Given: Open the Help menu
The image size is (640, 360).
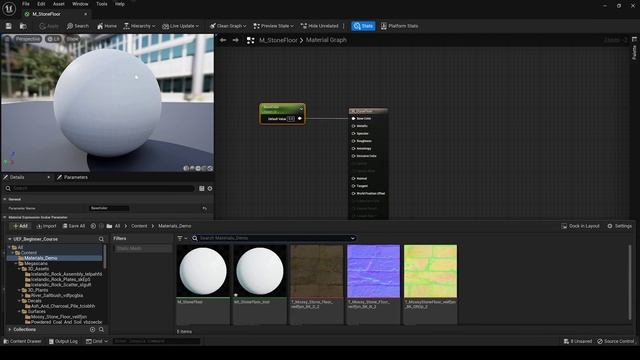Looking at the screenshot, I should [120, 4].
